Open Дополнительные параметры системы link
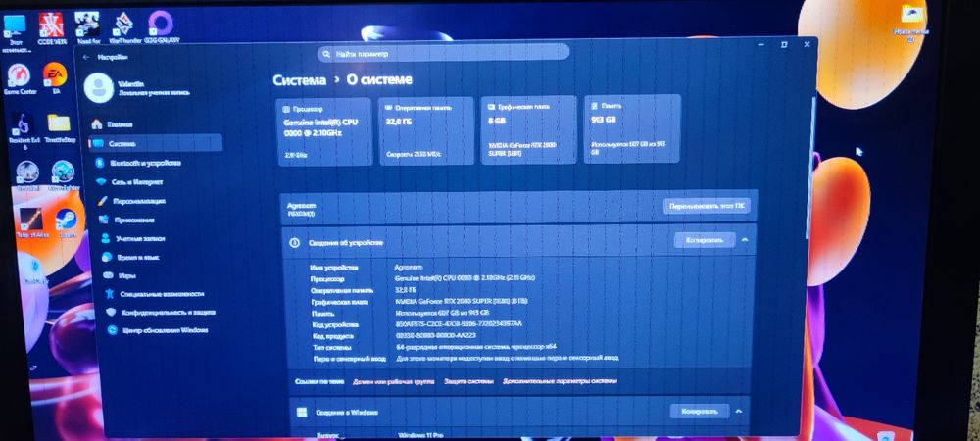 (x=560, y=380)
